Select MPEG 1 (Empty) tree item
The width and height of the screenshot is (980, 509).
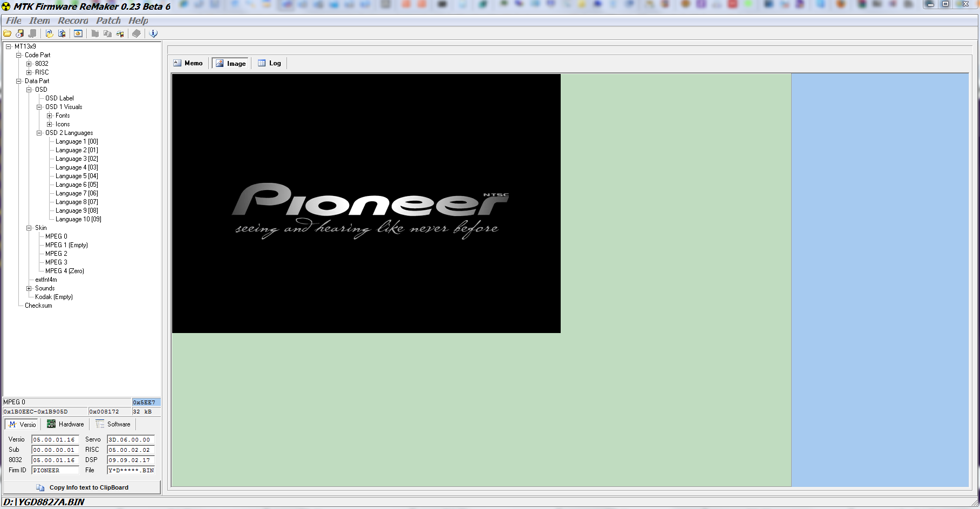pyautogui.click(x=66, y=245)
